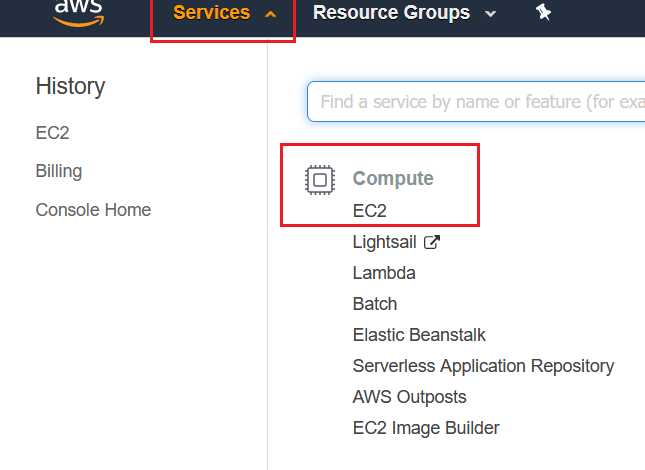The width and height of the screenshot is (645, 470).
Task: Click the Services menu label
Action: click(211, 13)
